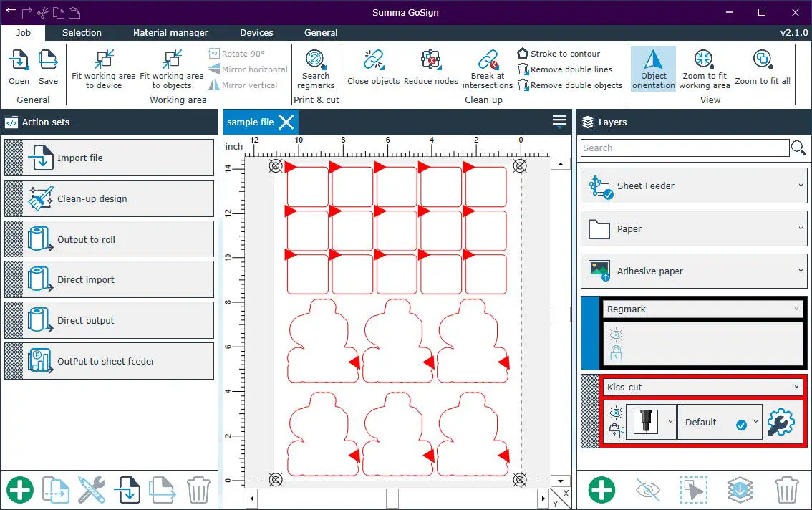
Task: Click the Search regmarks icon
Action: (x=315, y=59)
